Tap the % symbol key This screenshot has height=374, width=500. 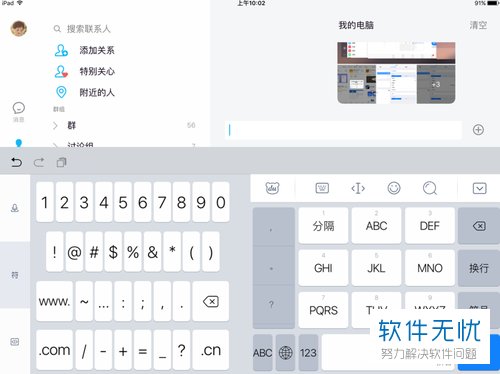point(133,252)
